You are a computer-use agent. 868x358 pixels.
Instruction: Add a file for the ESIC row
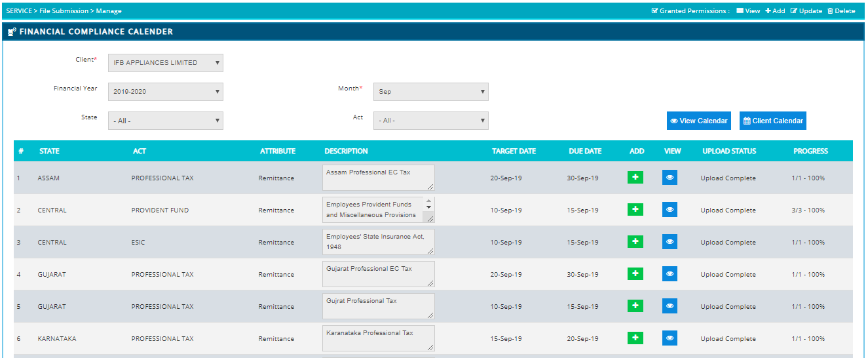tap(635, 242)
